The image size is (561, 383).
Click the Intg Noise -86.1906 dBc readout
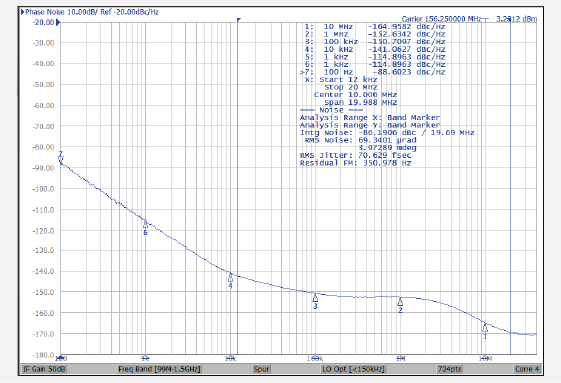coord(387,132)
